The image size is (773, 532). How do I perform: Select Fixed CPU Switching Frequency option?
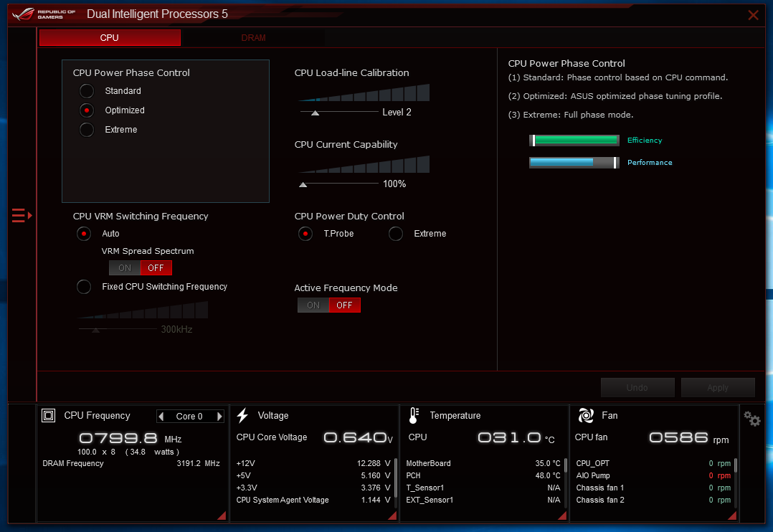click(84, 287)
